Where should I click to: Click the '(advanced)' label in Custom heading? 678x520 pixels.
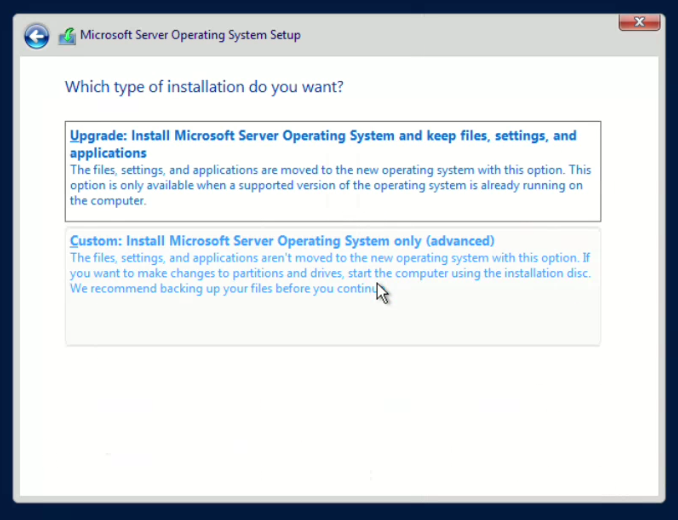point(460,241)
